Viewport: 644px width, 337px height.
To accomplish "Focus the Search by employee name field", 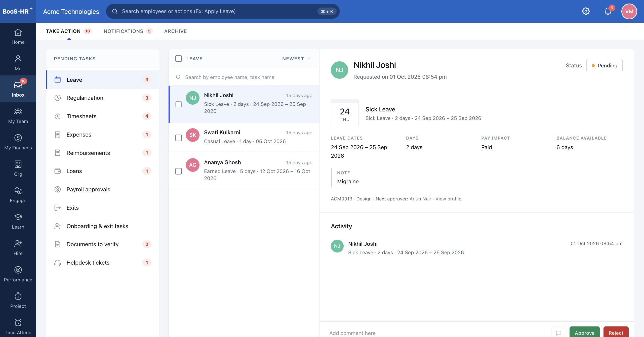I will click(244, 77).
